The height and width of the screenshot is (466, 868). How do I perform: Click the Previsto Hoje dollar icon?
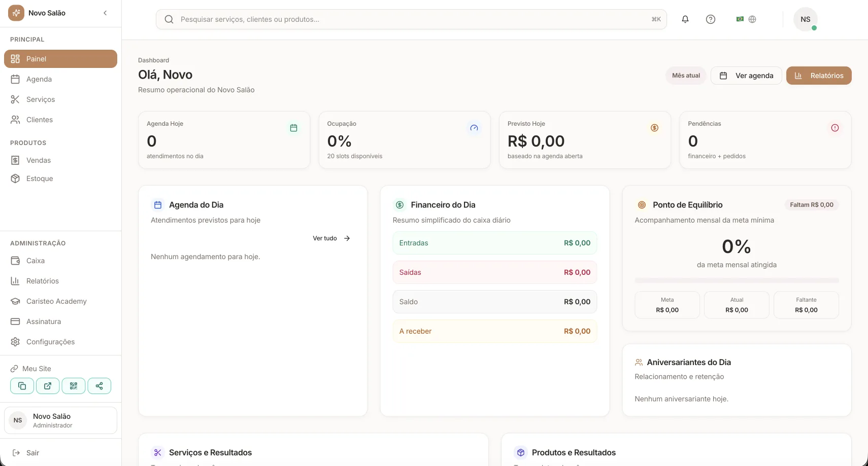[x=655, y=128]
